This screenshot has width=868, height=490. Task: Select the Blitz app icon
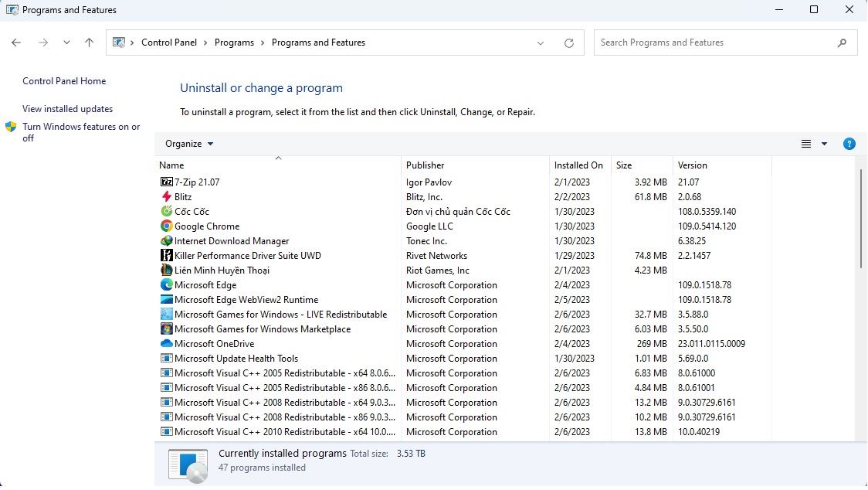tap(166, 197)
